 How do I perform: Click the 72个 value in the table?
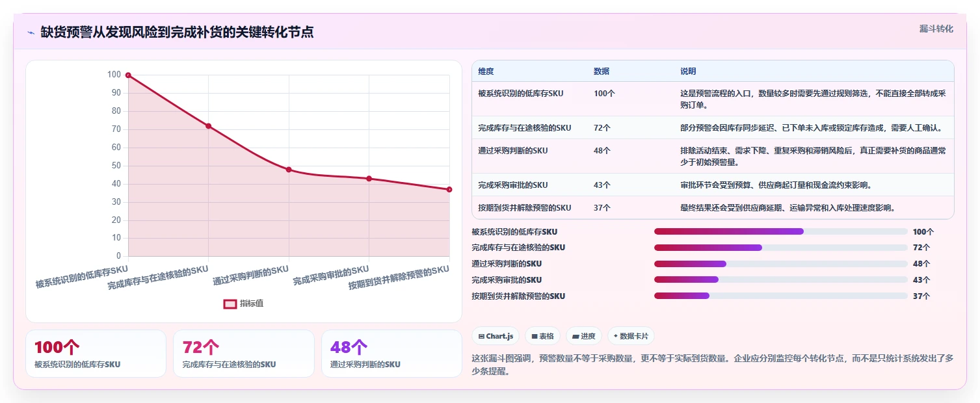coord(602,128)
